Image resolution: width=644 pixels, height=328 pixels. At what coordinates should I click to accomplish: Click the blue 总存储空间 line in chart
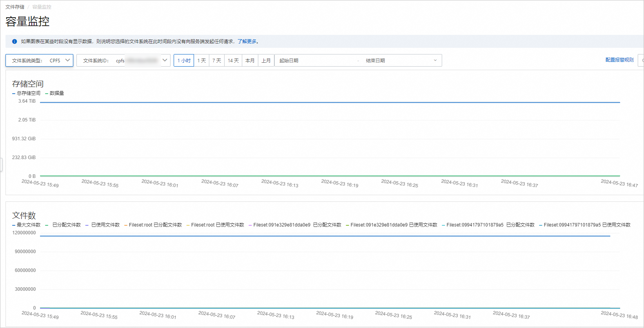pyautogui.click(x=330, y=102)
